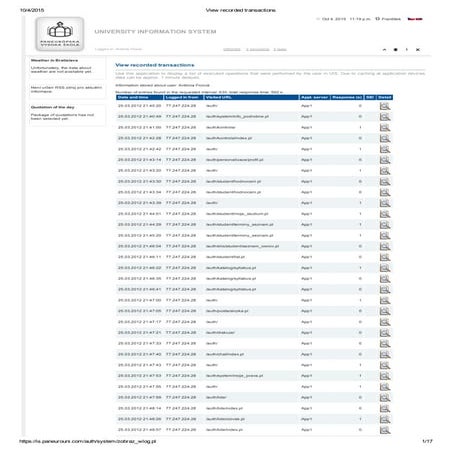Image resolution: width=452 pixels, height=452 pixels.
Task: Click the 'Date and time' column header
Action: [x=140, y=97]
